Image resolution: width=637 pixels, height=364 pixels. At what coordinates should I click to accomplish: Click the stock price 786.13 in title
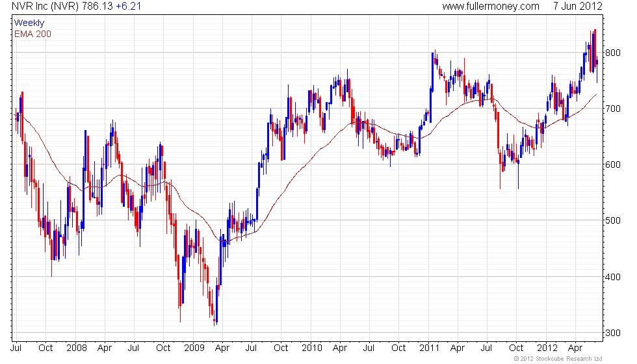tap(97, 6)
